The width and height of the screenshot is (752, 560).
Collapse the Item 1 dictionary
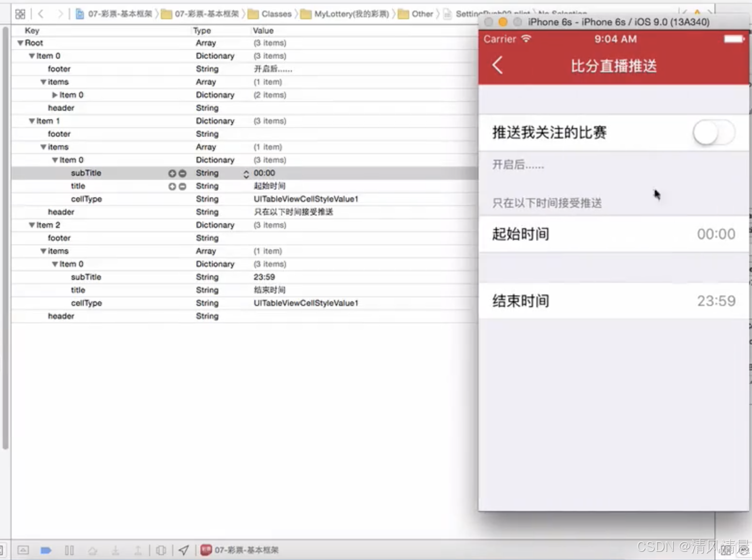(32, 121)
